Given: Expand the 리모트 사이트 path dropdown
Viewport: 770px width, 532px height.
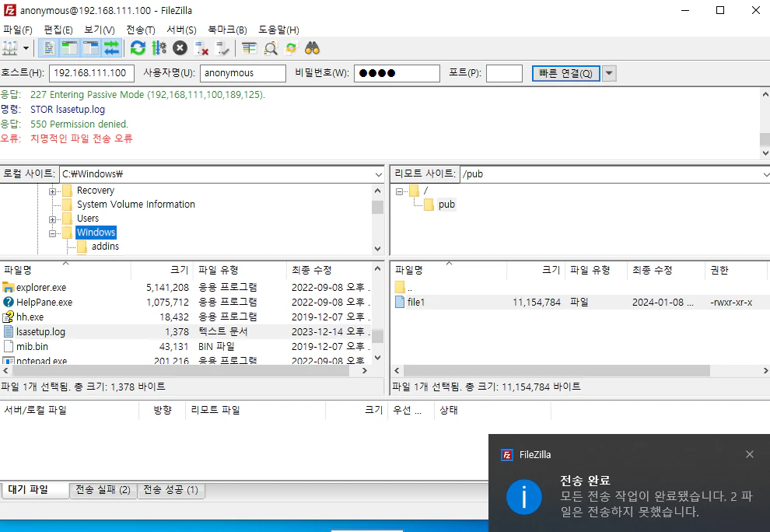Looking at the screenshot, I should click(x=766, y=174).
